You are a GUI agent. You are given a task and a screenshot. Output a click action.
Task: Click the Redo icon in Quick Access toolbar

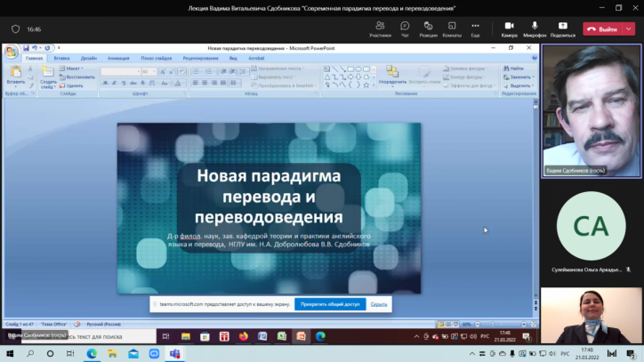[47, 48]
